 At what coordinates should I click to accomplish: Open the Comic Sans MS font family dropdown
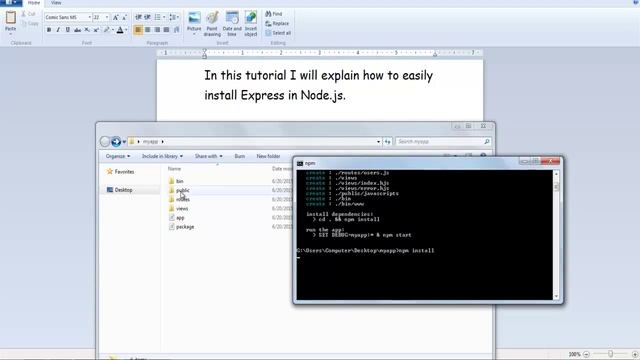[x=89, y=17]
